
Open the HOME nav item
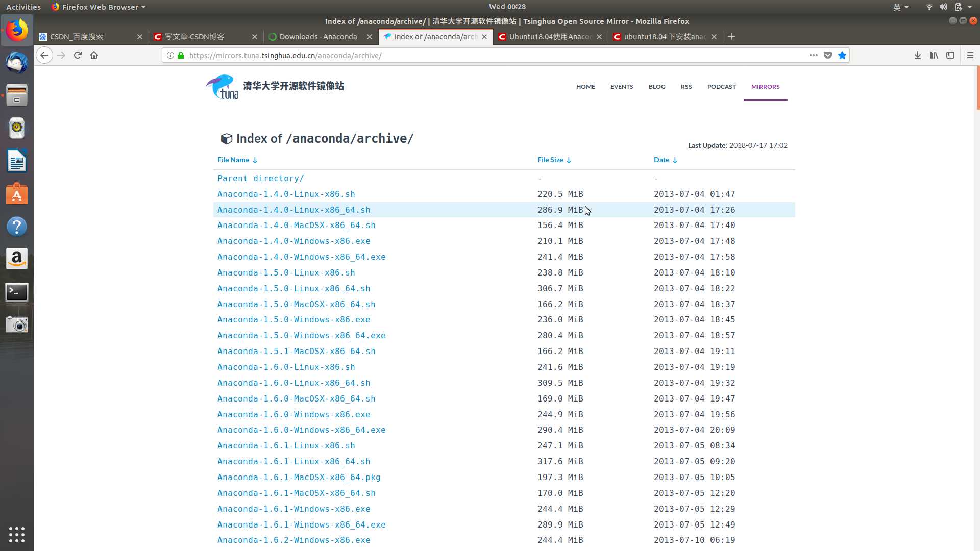coord(585,87)
